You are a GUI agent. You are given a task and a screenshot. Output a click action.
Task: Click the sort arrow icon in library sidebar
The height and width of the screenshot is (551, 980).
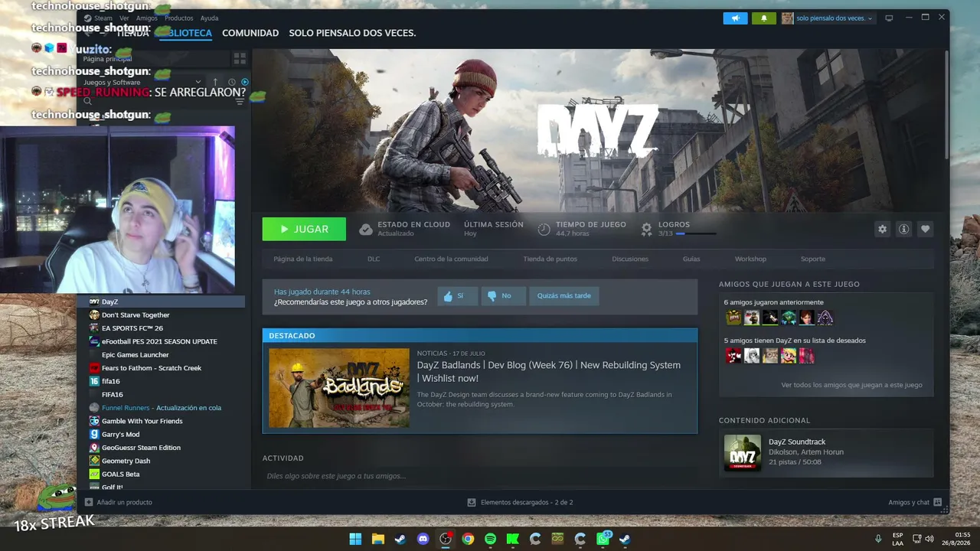click(x=215, y=82)
